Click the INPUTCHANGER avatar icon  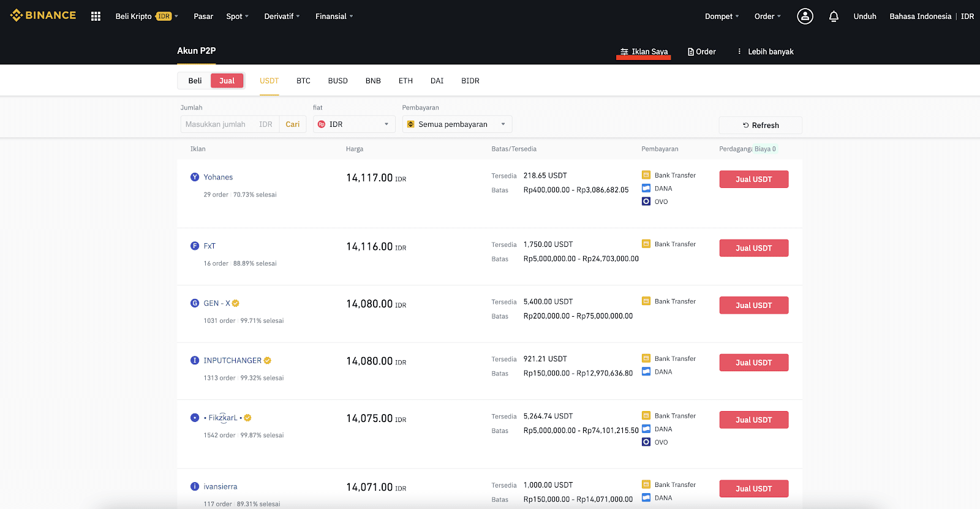pyautogui.click(x=195, y=360)
